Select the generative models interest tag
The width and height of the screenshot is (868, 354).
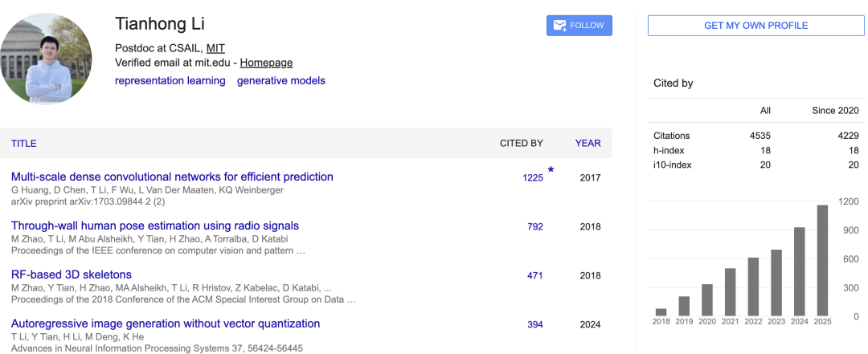coord(280,80)
